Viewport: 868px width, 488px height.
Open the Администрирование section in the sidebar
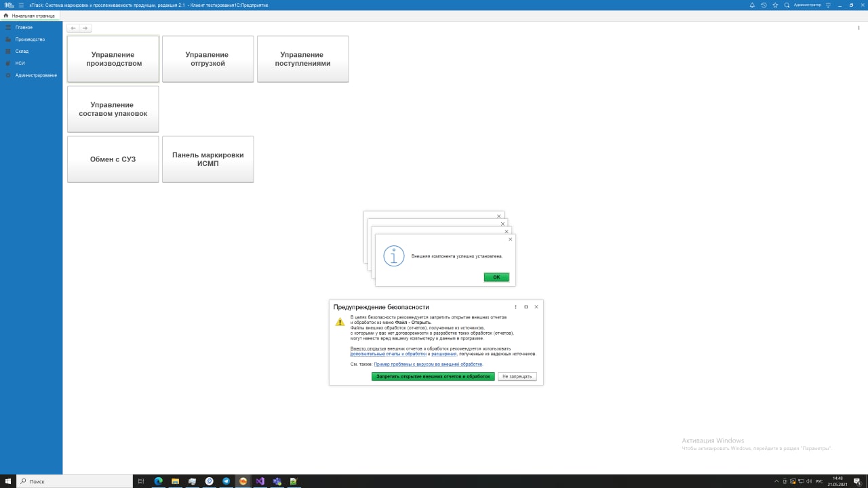(x=36, y=75)
